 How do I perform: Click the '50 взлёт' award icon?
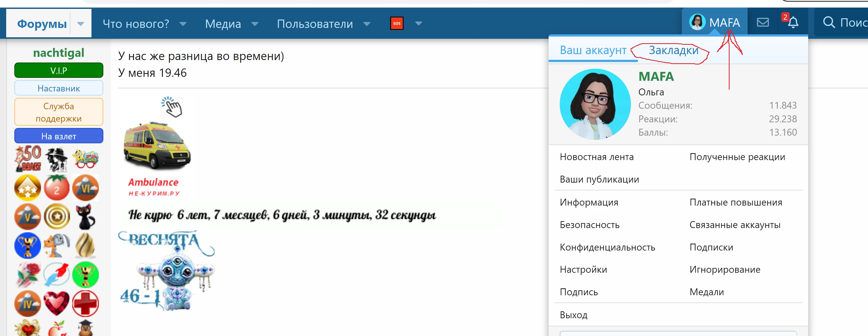(28, 158)
